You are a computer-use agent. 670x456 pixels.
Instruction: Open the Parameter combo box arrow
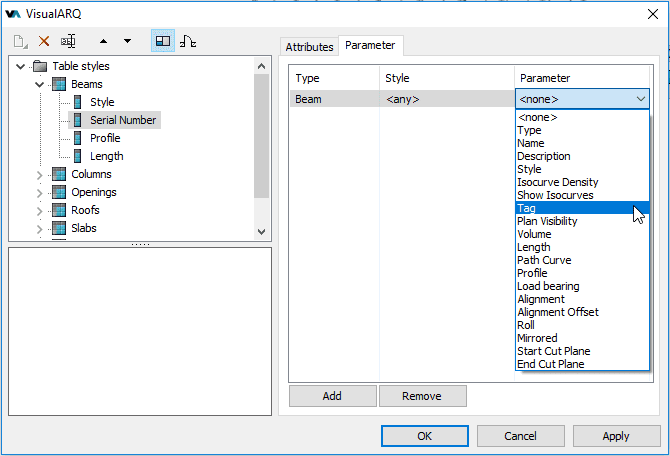point(641,99)
